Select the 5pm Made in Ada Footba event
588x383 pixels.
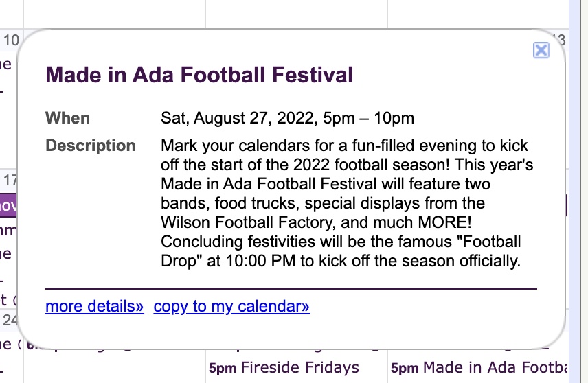tap(479, 367)
